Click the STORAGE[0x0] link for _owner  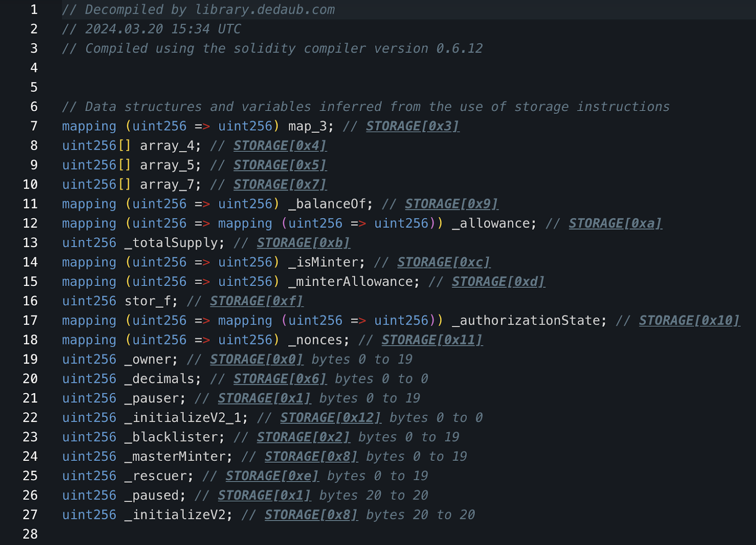257,359
